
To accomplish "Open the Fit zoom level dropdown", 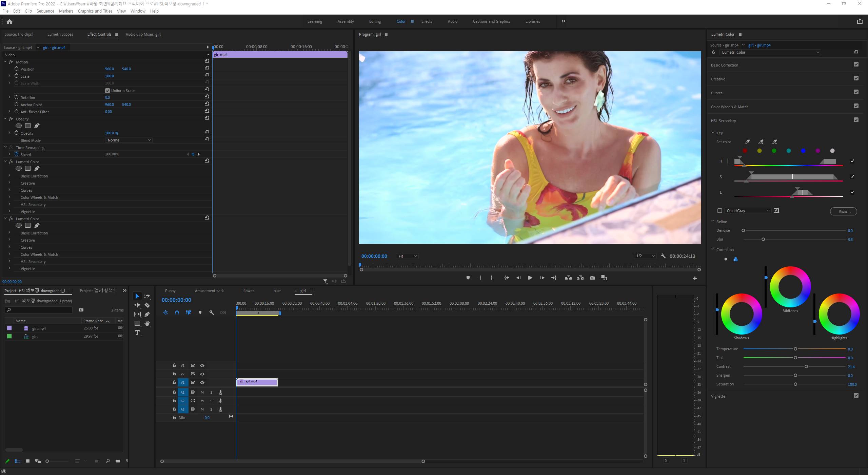I will pos(407,256).
